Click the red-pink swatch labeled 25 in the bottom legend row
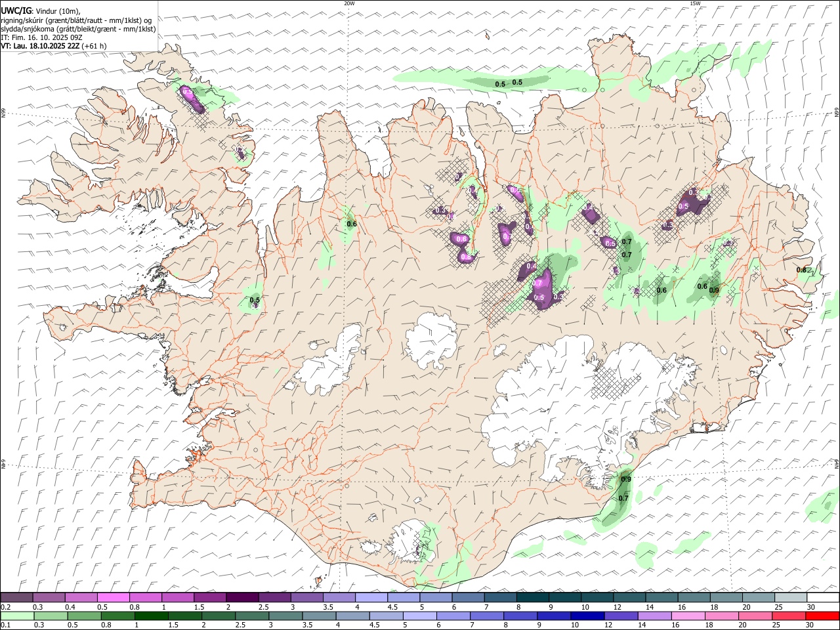 click(789, 616)
